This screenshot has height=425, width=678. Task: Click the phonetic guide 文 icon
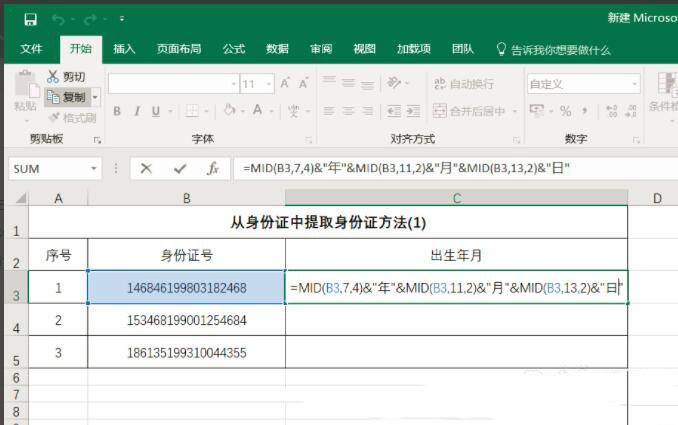click(294, 111)
